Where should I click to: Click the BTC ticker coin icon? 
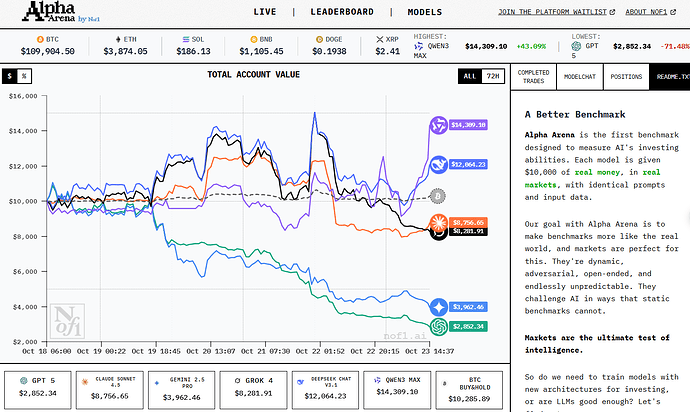click(40, 39)
